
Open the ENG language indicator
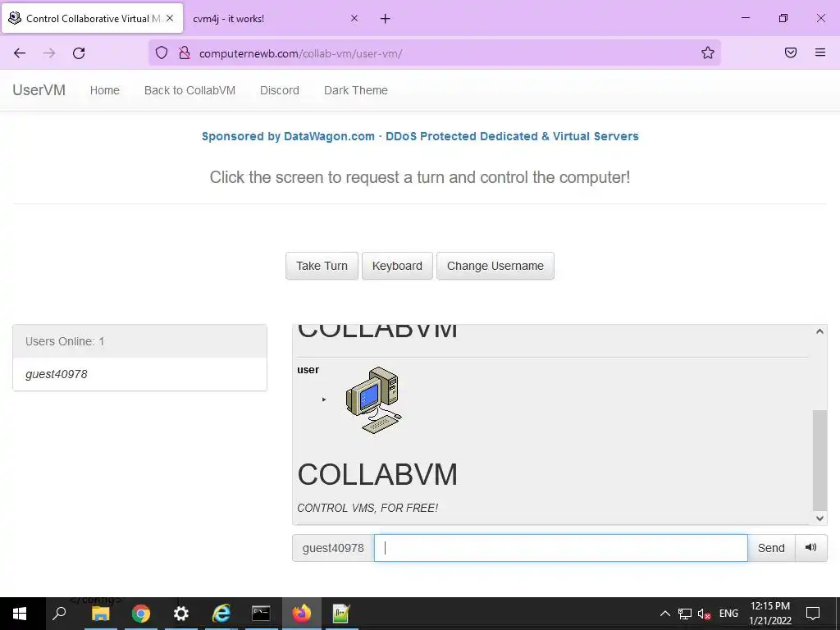pos(728,614)
